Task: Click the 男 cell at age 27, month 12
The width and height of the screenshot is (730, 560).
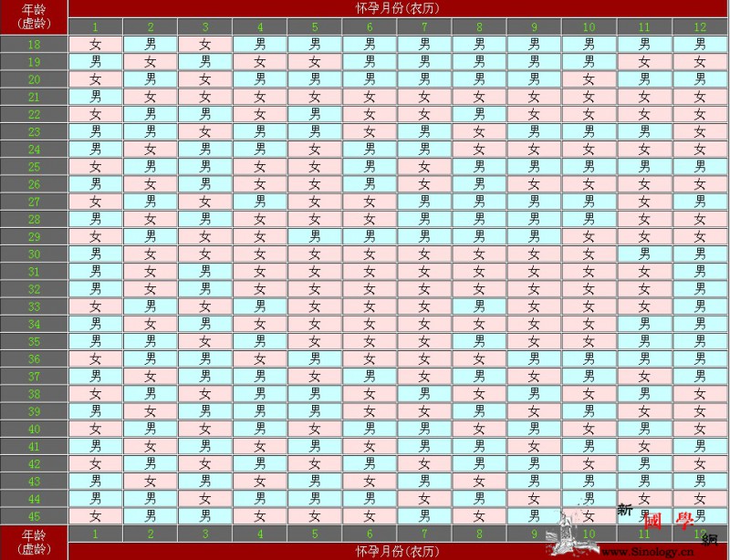Action: [700, 202]
